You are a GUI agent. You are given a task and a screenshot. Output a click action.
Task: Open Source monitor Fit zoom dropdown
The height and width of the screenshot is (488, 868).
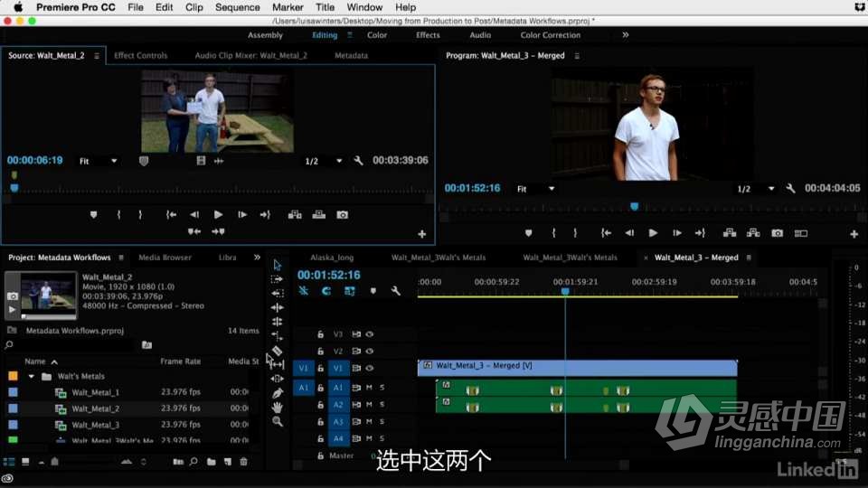click(98, 161)
